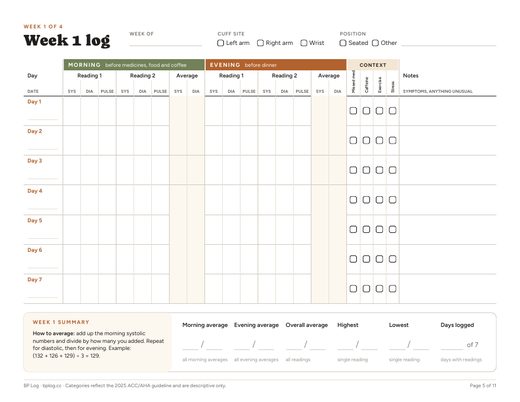The height and width of the screenshot is (402, 520).
Task: Click 'SYMPTOMS, ANYTHING UNUSUAL' subheading
Action: [438, 91]
